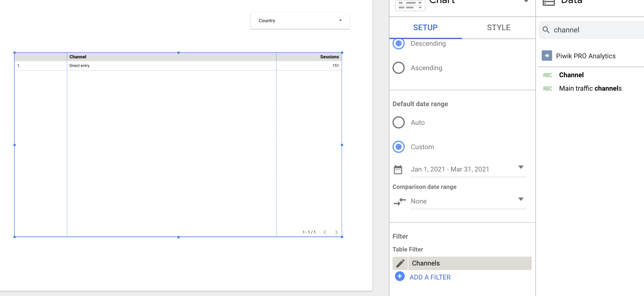Click the ADD A FILTER link
644x296 pixels.
[x=430, y=277]
